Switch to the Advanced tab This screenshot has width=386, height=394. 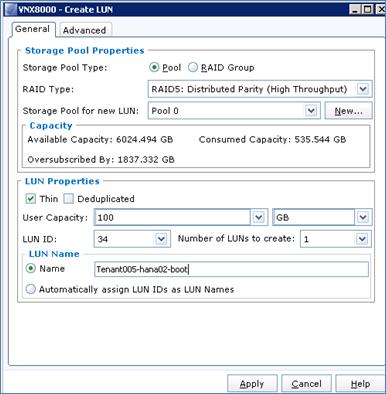click(85, 30)
